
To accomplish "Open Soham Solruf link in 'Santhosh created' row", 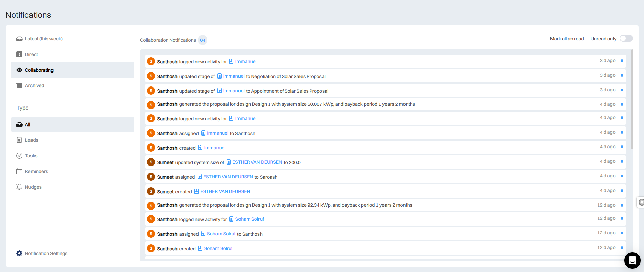I will click(218, 248).
